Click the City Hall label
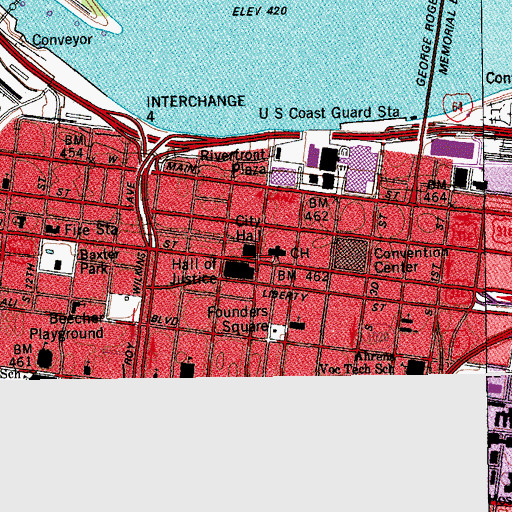The width and height of the screenshot is (512, 512). pos(248,229)
